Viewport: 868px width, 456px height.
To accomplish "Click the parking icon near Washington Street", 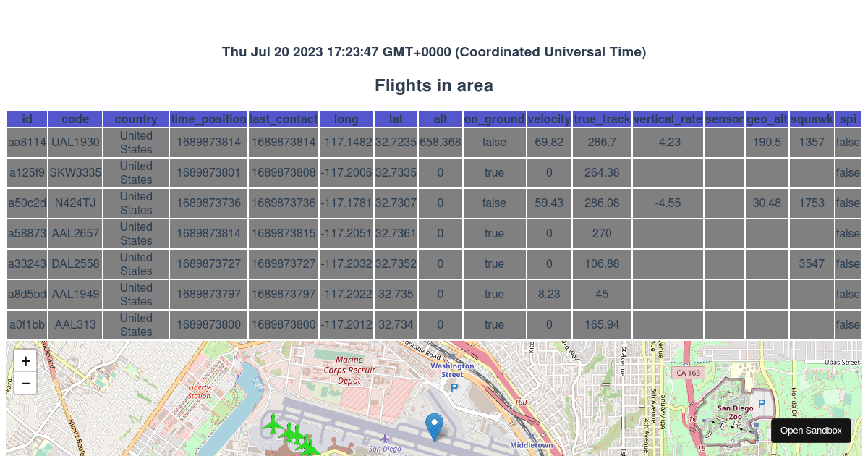I will 454,388.
